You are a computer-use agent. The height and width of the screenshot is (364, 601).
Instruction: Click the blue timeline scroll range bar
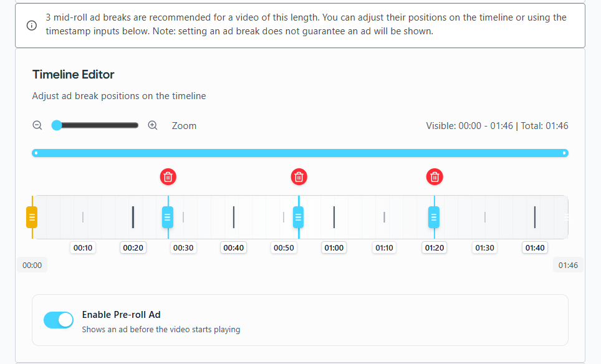click(x=300, y=153)
